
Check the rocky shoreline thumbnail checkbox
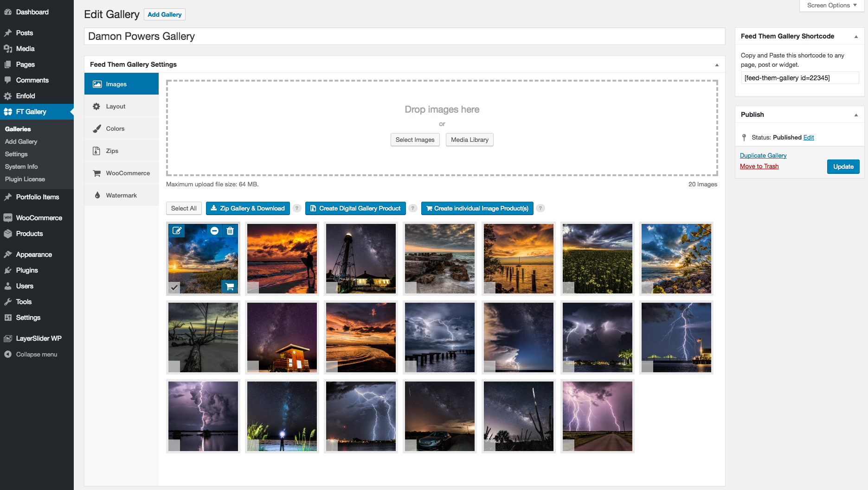click(411, 287)
